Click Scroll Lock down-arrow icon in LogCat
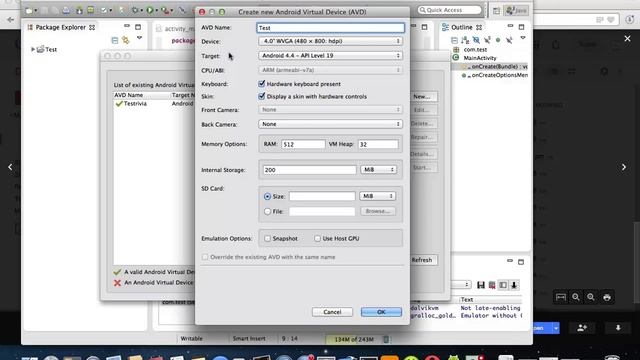 pyautogui.click(x=514, y=285)
